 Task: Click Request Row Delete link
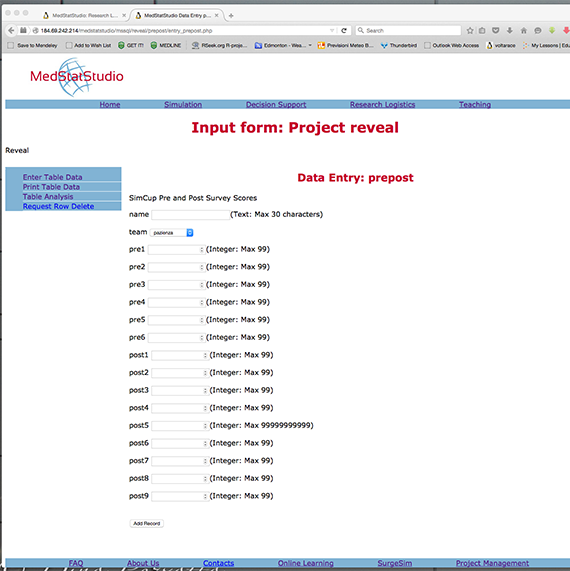click(x=58, y=206)
